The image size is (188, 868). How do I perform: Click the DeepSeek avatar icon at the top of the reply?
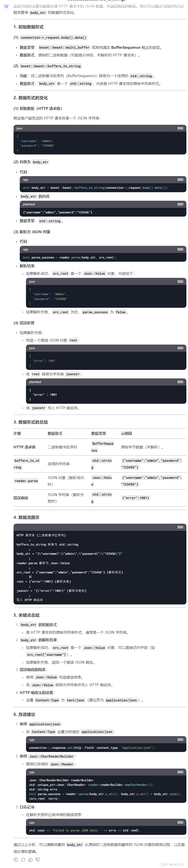[6, 6]
